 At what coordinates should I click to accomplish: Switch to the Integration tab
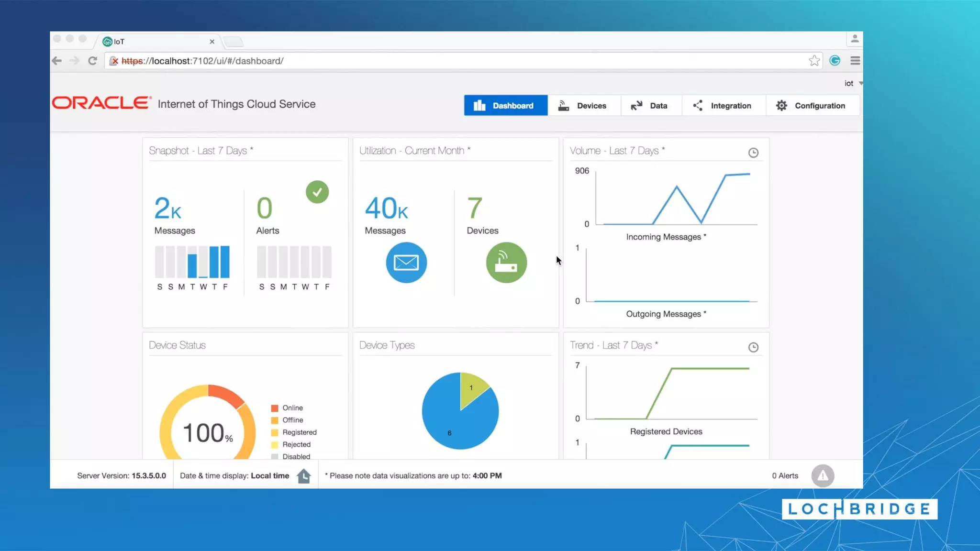point(723,106)
